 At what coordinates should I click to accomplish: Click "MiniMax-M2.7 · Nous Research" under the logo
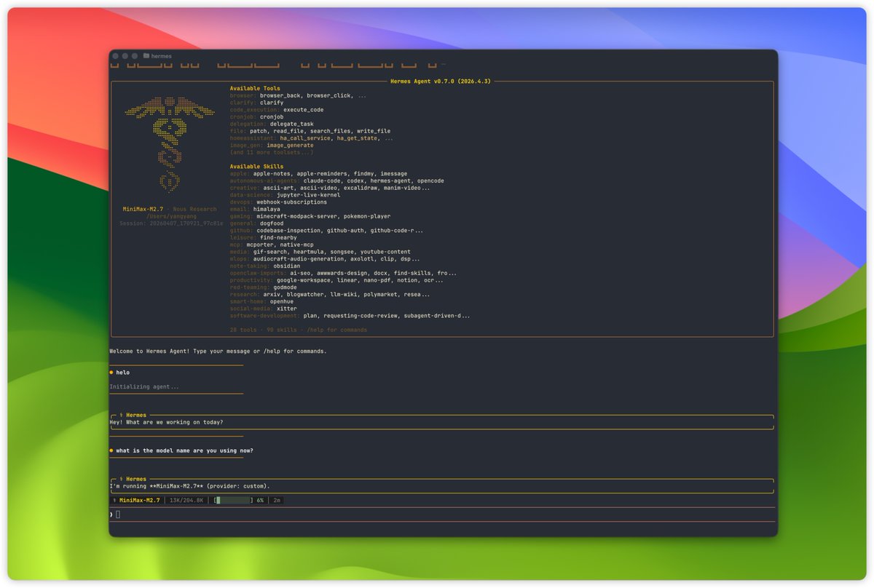coord(170,209)
